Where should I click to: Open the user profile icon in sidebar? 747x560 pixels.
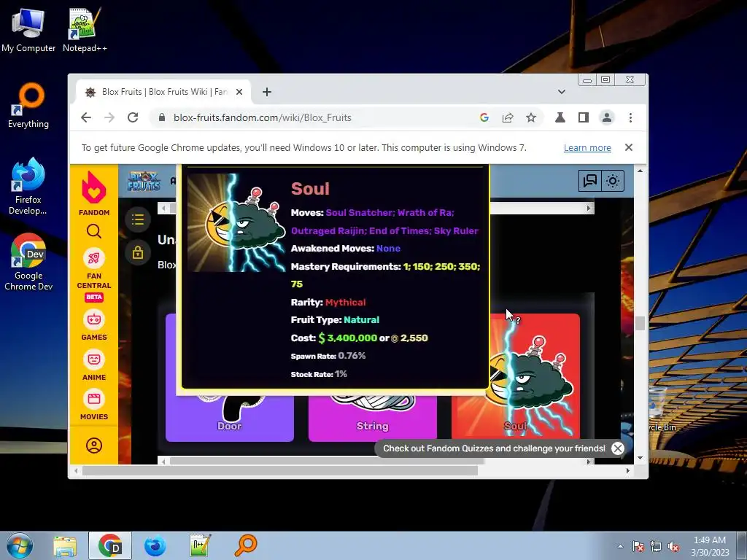pos(94,446)
